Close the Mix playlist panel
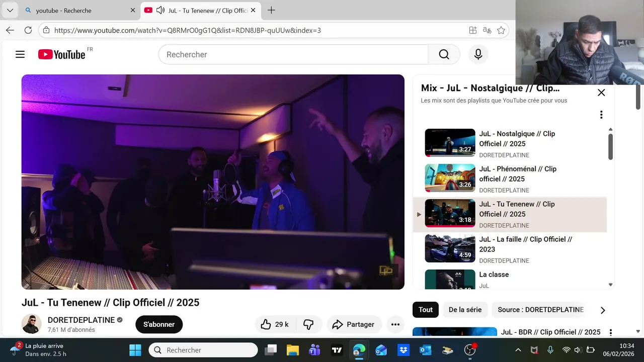Viewport: 644px width, 362px height. tap(601, 93)
